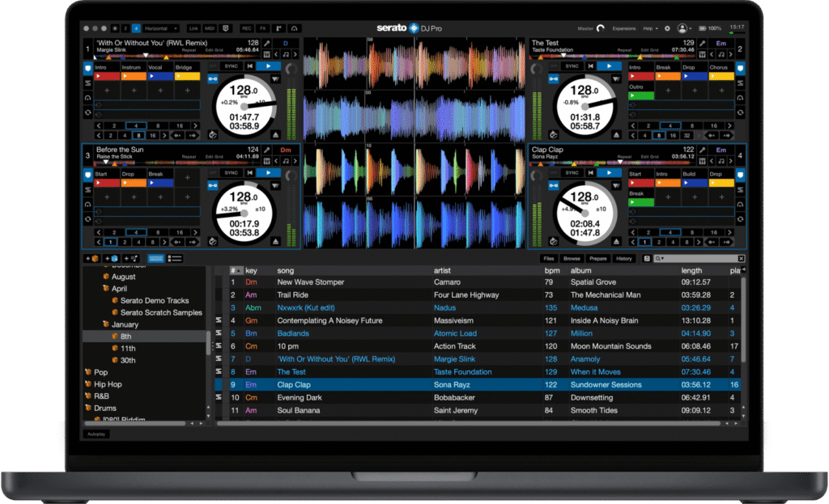The image size is (829, 504).
Task: Open the Expansions menu
Action: (x=624, y=28)
